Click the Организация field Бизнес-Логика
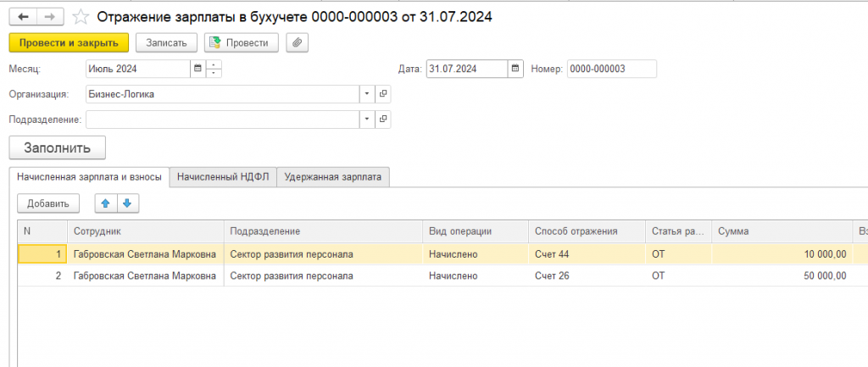 (x=223, y=95)
